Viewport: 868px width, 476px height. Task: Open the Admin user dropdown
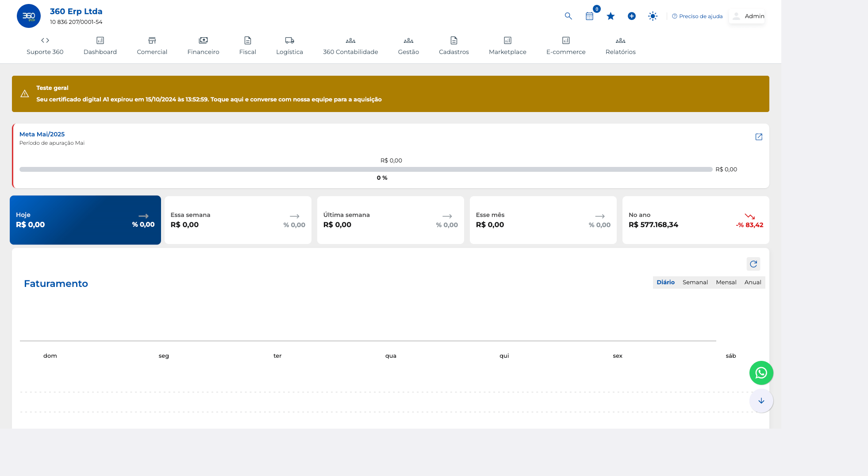(747, 16)
